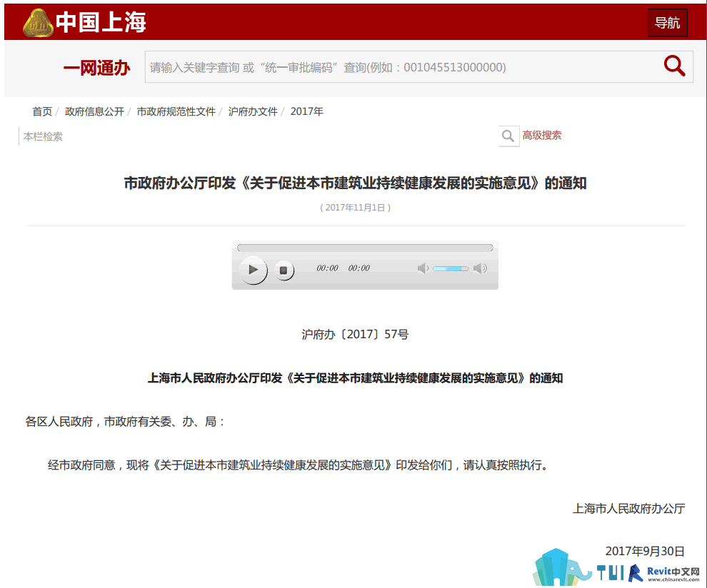This screenshot has height=588, width=707.
Task: Focus the 本栏检索 column search field
Action: (x=259, y=136)
